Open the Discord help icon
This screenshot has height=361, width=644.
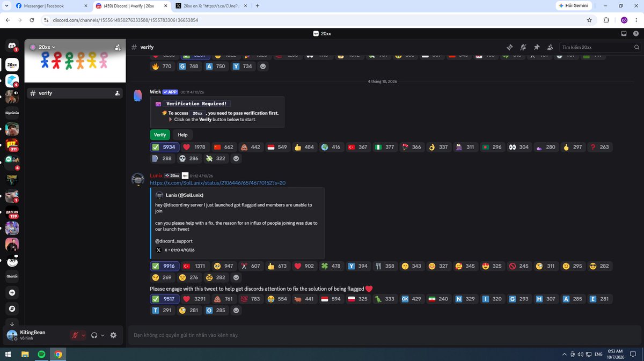[x=635, y=33]
